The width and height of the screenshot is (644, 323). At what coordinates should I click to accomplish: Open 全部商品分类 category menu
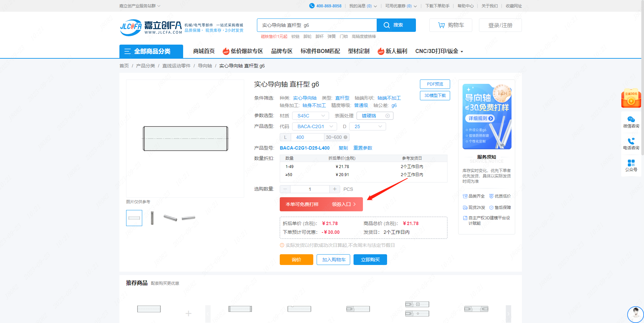[x=151, y=51]
